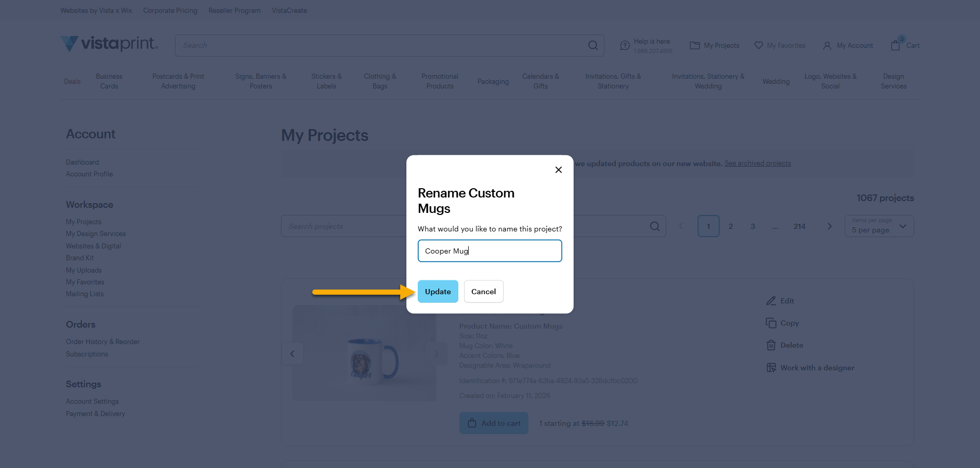This screenshot has height=468, width=980.
Task: Click the Cooper mug thumbnail image
Action: click(364, 353)
